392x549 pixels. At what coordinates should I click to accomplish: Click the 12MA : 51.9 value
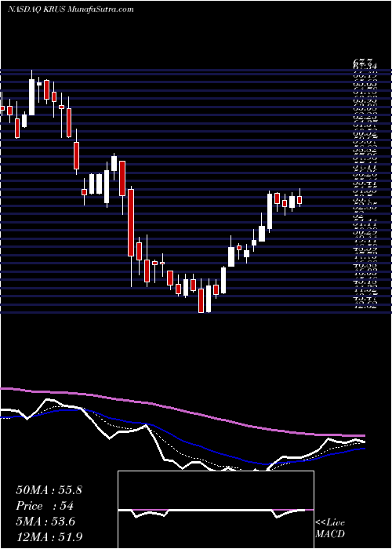(49, 536)
